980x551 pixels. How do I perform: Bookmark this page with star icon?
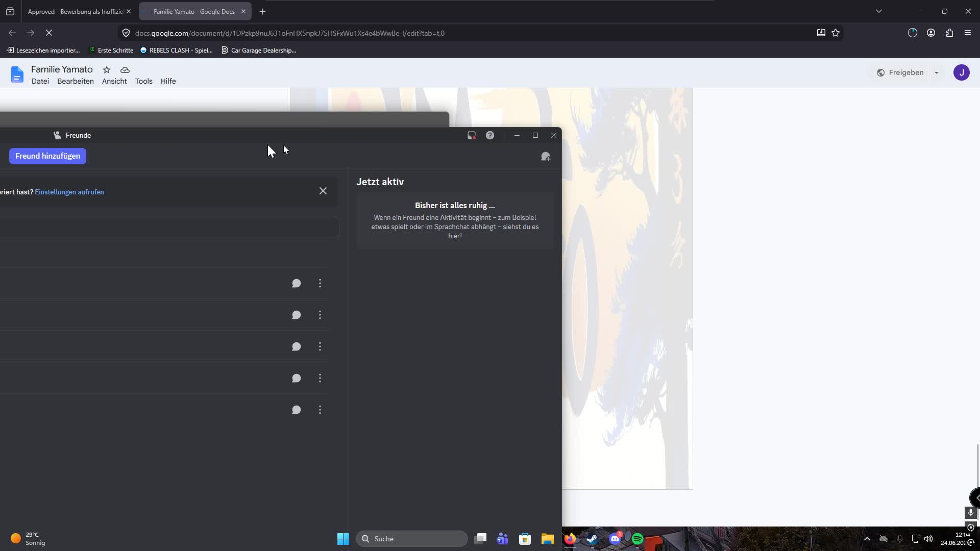[836, 33]
